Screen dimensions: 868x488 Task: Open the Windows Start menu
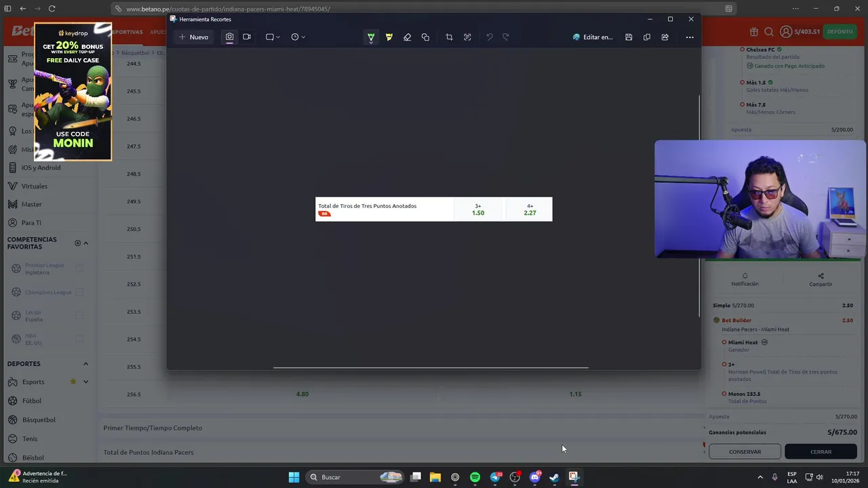pos(294,477)
